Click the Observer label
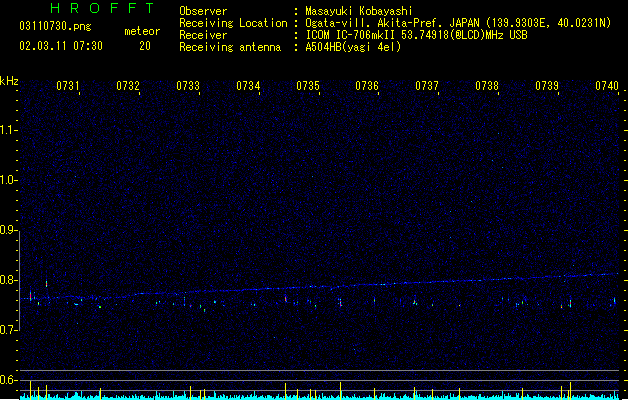This screenshot has height=400, width=629. [x=203, y=11]
